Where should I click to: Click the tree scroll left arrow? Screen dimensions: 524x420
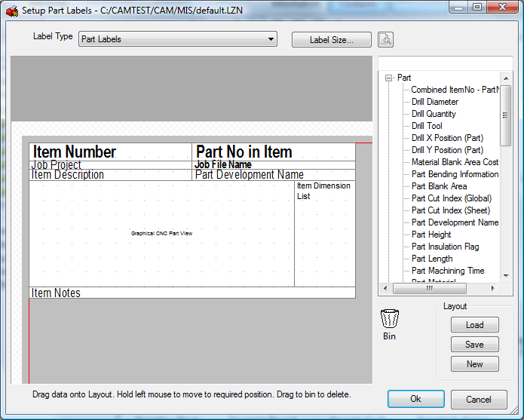[385, 288]
